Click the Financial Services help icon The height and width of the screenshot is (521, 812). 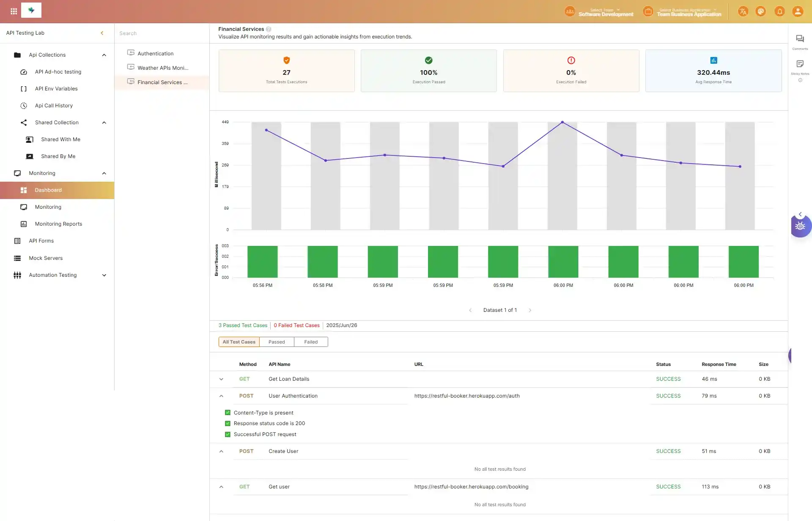(x=269, y=29)
